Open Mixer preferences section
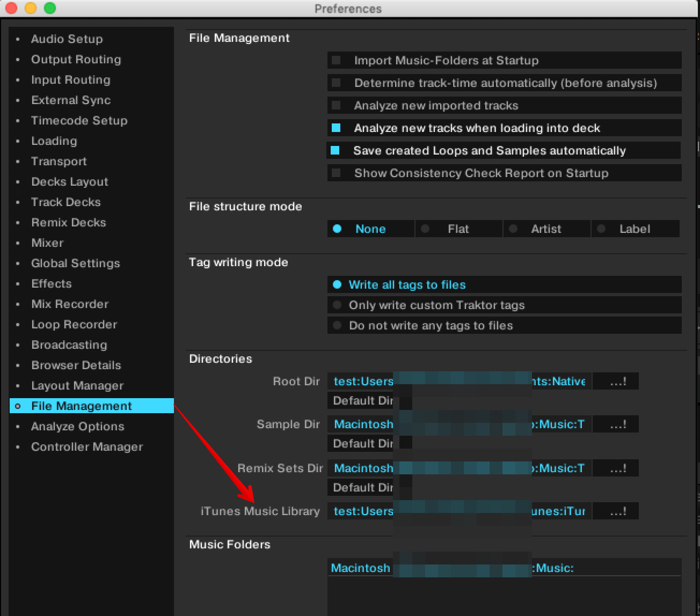Screen dimensions: 700x616 click(x=47, y=243)
